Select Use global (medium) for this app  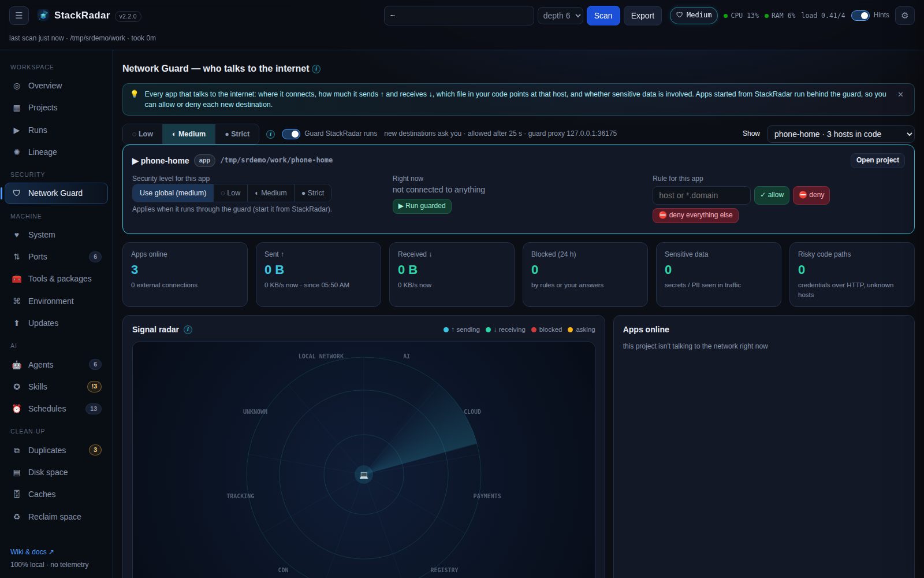click(x=173, y=193)
